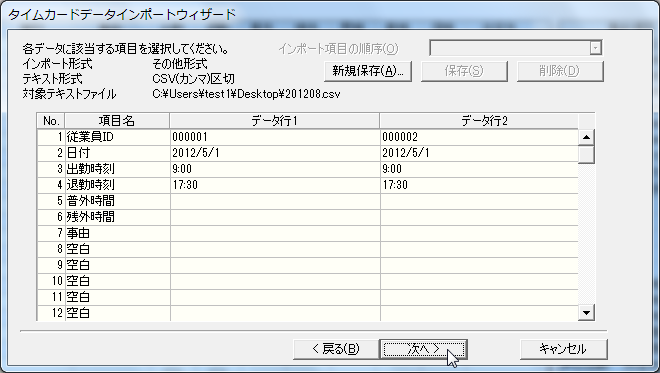Click the その他形式 text
660x373 pixels.
tap(180, 64)
